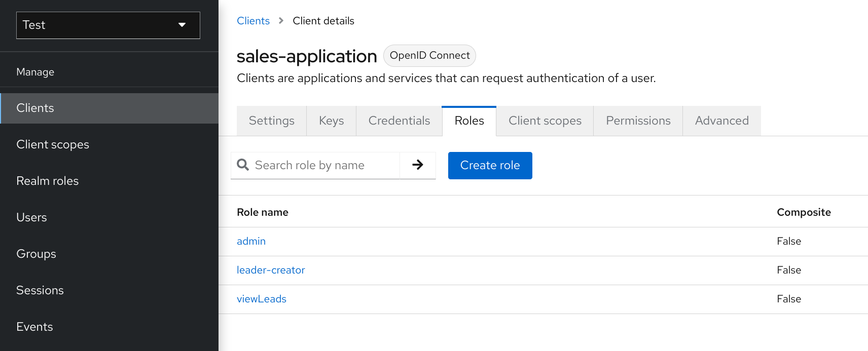
Task: Click the Clients breadcrumb link
Action: tap(253, 21)
